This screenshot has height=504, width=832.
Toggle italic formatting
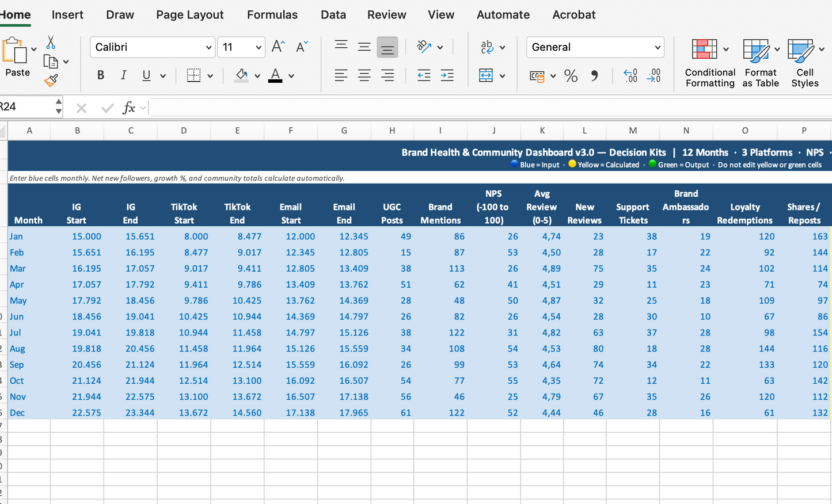tap(123, 75)
